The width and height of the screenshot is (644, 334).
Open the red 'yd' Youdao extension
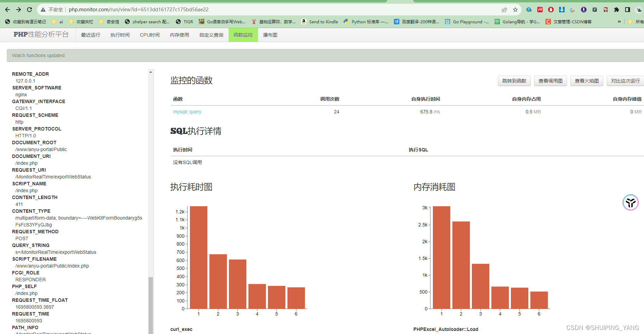tap(540, 10)
